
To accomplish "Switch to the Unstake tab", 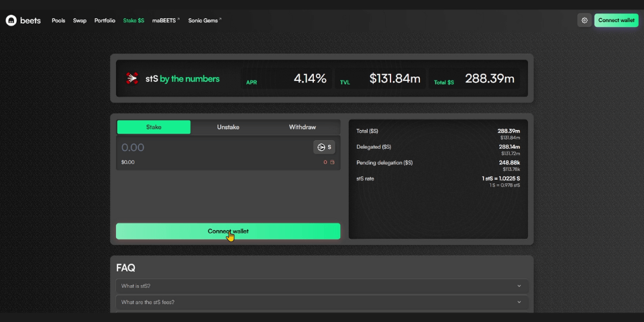I will pyautogui.click(x=228, y=127).
